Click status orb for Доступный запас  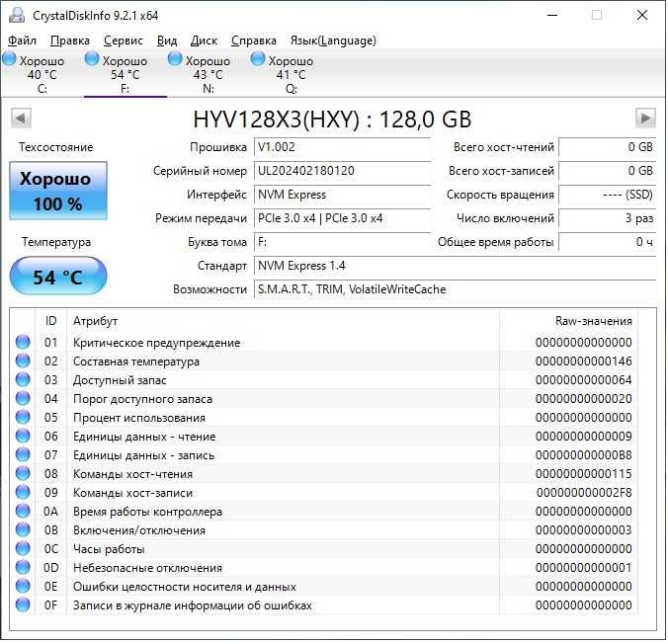23,379
